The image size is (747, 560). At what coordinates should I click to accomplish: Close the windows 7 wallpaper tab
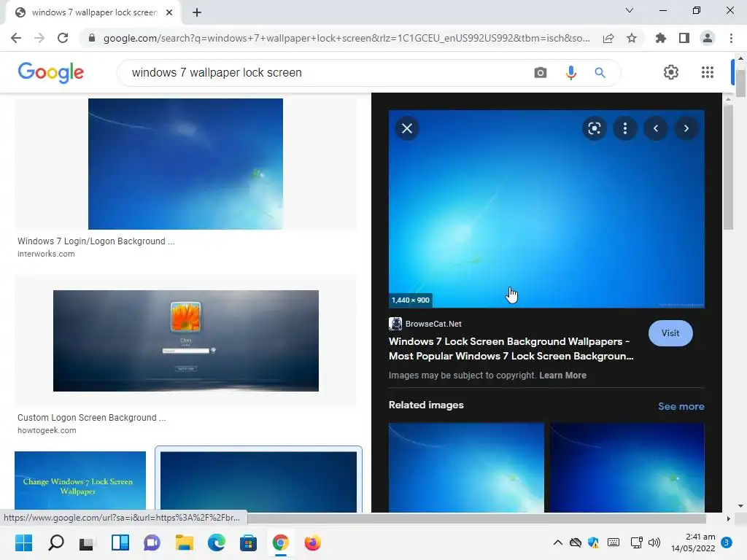tap(169, 12)
